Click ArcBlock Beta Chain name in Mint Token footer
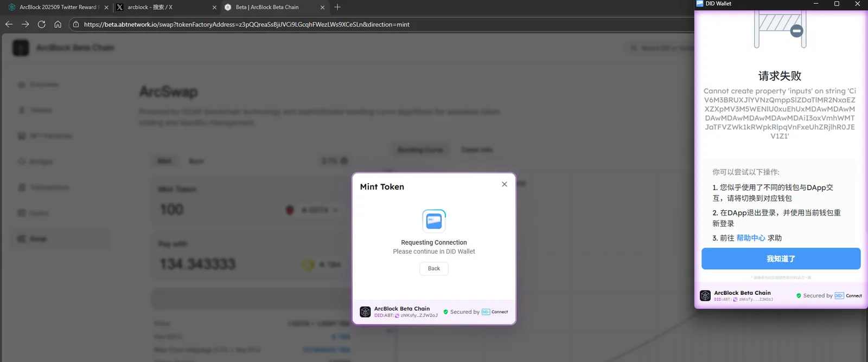Viewport: 868px width, 362px height. (402, 308)
